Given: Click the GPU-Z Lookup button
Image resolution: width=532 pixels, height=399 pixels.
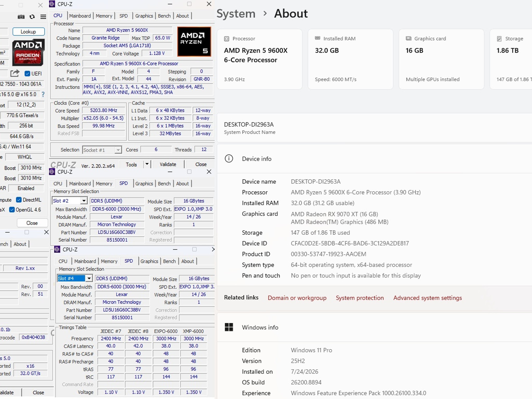Looking at the screenshot, I should click(x=28, y=32).
